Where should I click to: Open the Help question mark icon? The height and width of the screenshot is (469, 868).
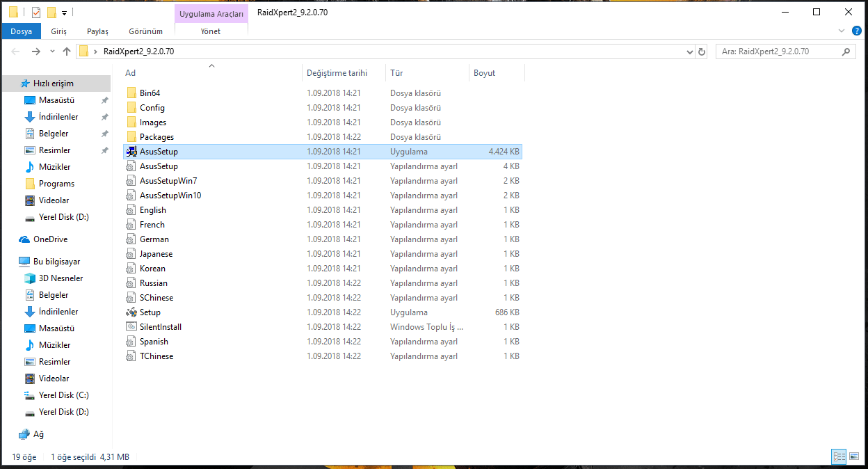tap(857, 31)
